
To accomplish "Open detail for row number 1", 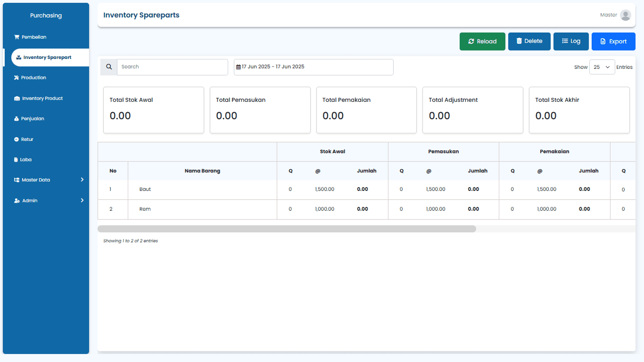I will coord(110,189).
